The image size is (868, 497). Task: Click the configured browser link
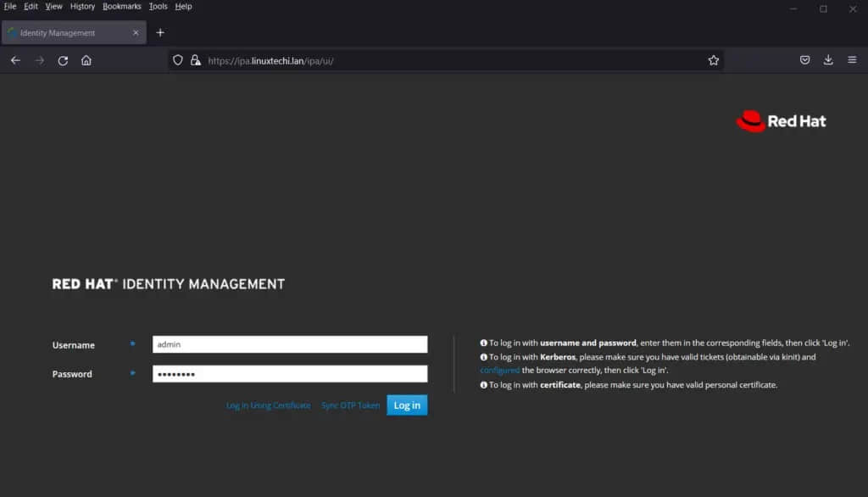pyautogui.click(x=499, y=370)
